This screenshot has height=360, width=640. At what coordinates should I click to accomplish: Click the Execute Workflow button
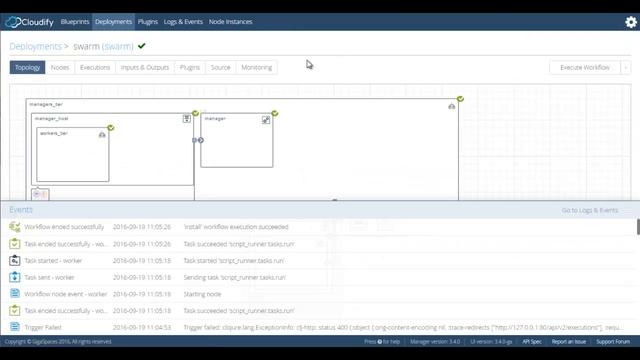(585, 67)
